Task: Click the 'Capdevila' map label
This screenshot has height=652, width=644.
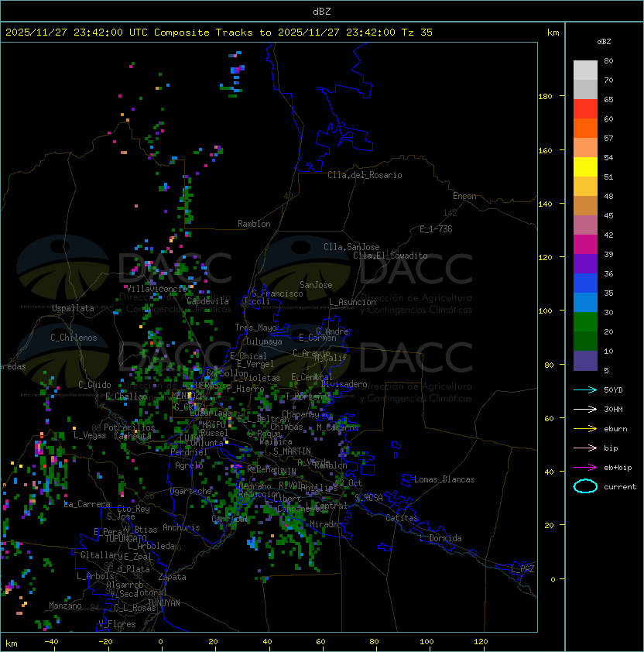Action: click(208, 301)
